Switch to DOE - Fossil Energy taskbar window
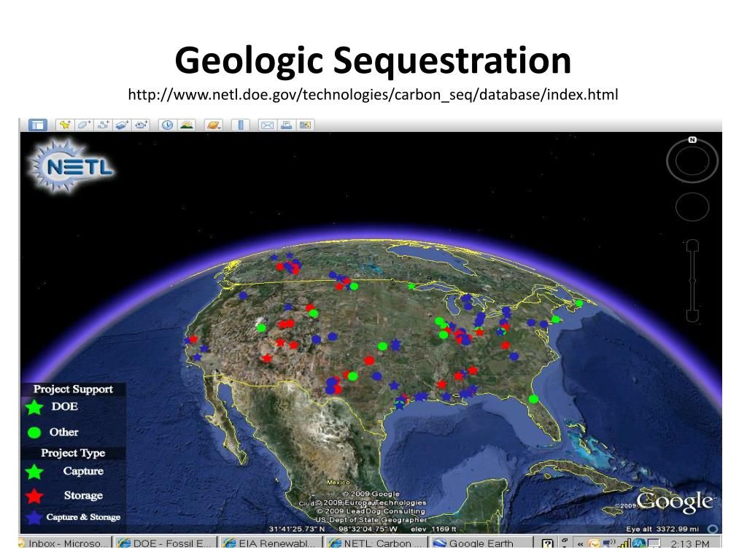The height and width of the screenshot is (560, 747). pos(164,542)
